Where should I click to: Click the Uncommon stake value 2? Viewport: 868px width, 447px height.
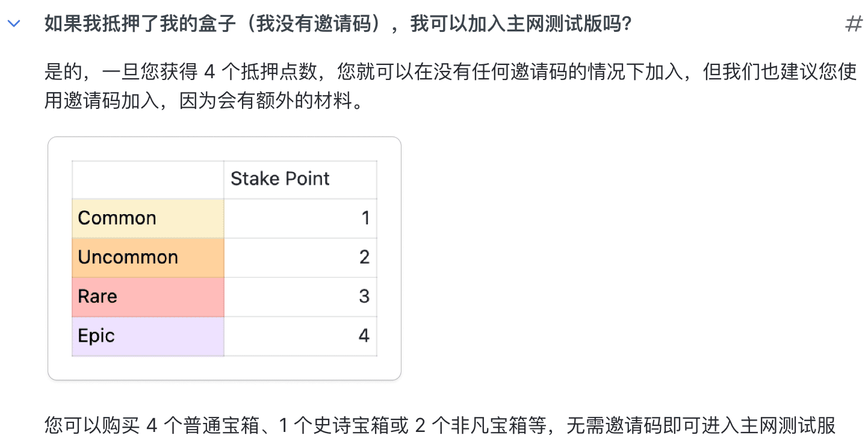pos(364,257)
